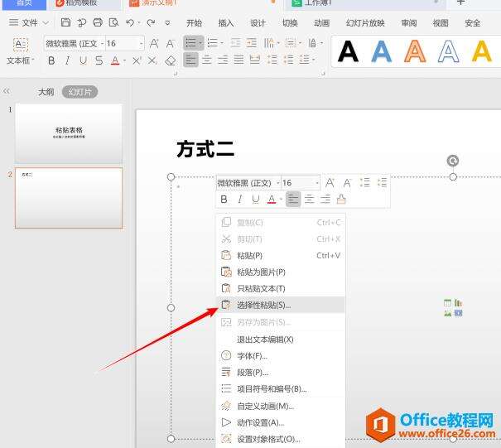This screenshot has height=448, width=501.
Task: Center align text in the ribbon
Action: tap(207, 60)
